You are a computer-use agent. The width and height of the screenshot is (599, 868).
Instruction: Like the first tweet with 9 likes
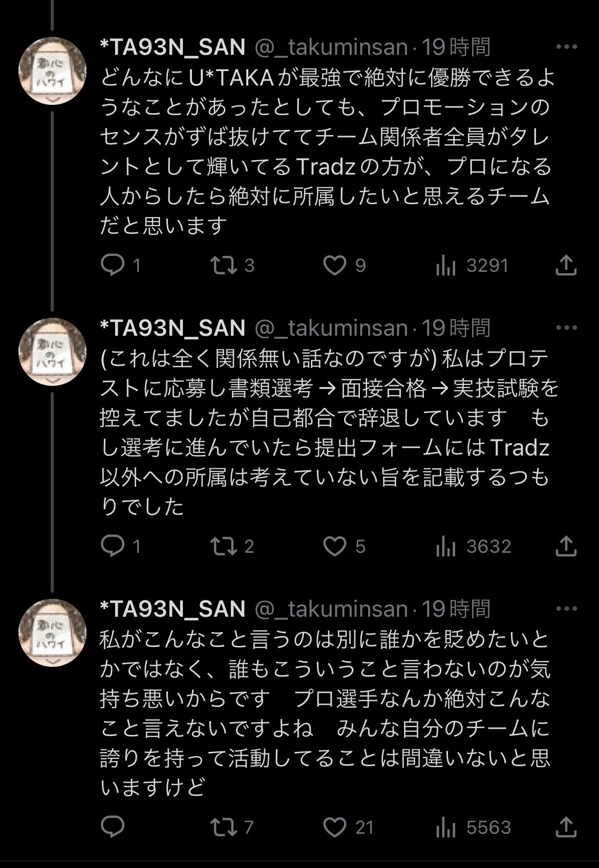(x=335, y=265)
